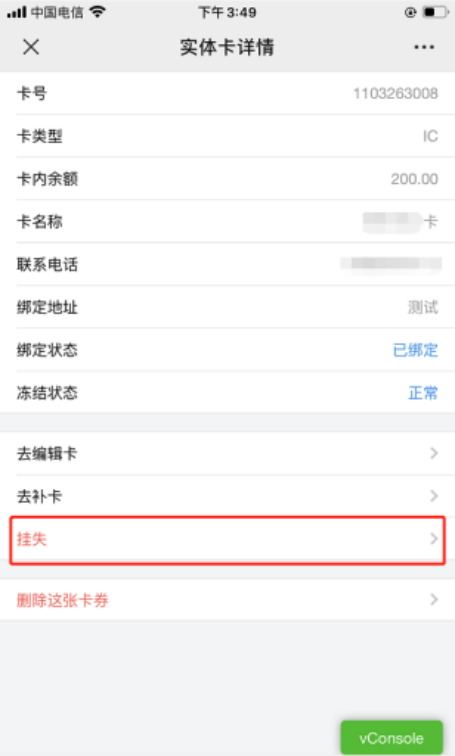Tap the 正常 freeze status value
This screenshot has width=455, height=756.
tap(423, 393)
